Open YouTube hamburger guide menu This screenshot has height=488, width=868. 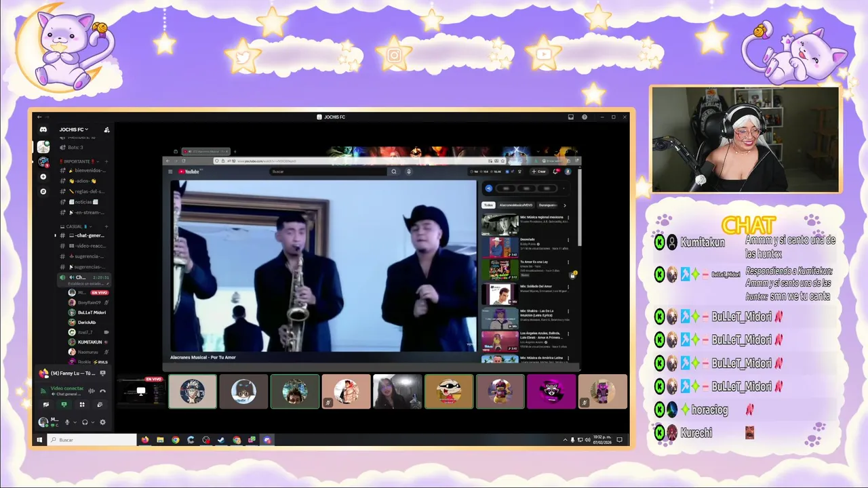[170, 171]
